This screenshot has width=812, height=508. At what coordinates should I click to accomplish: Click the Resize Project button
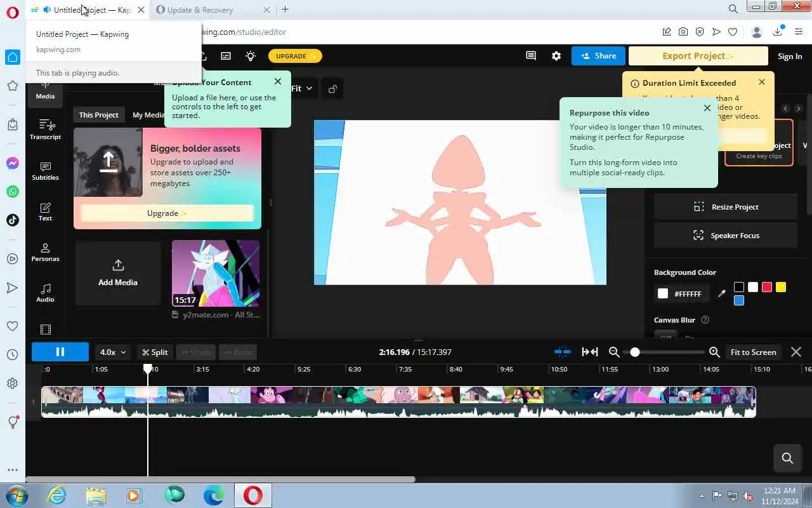point(726,207)
